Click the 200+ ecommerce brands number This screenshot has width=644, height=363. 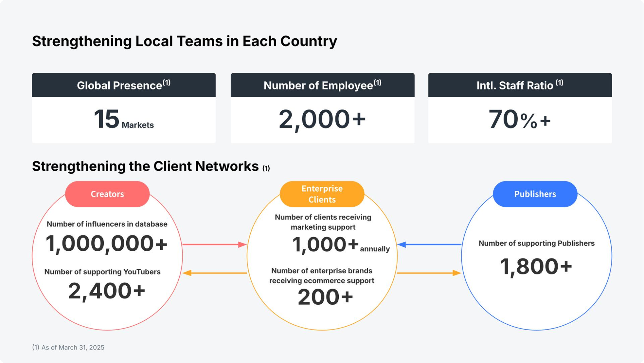325,297
